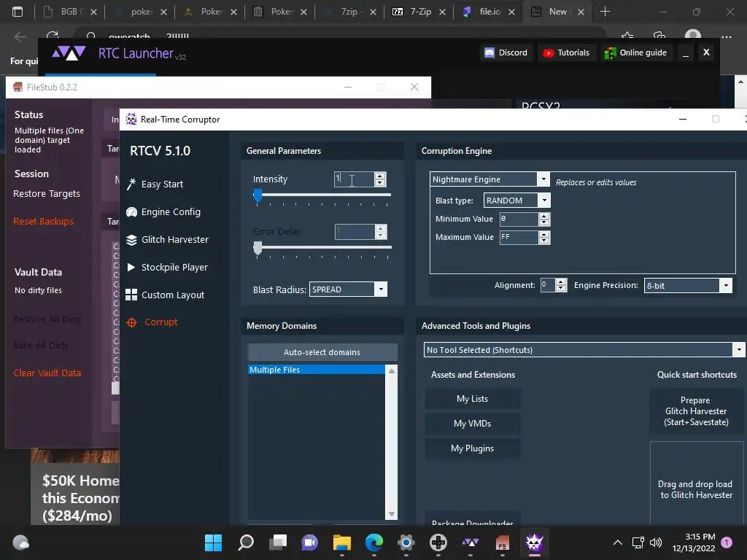Viewport: 747px width, 560px height.
Task: Click the Online guide icon
Action: (611, 52)
